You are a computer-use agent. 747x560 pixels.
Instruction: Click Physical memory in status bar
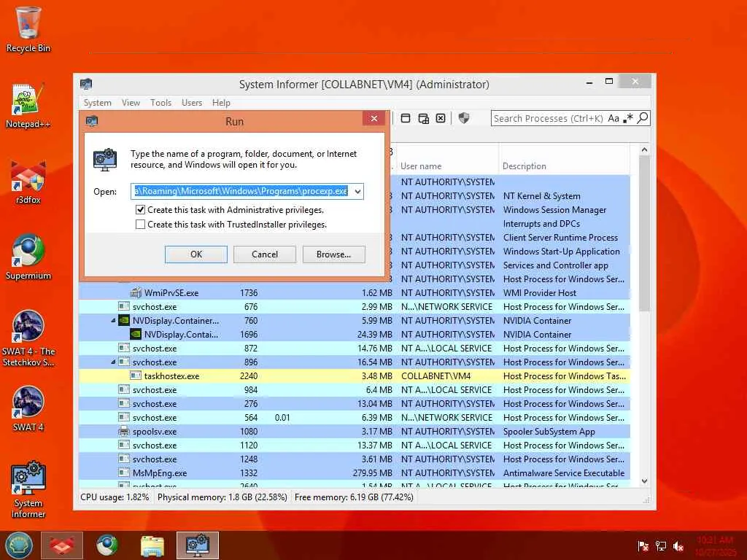click(222, 497)
